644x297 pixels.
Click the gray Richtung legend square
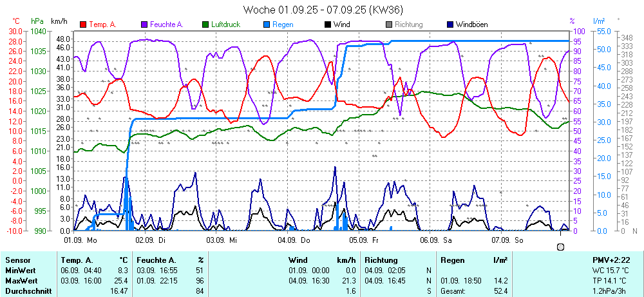tap(389, 24)
